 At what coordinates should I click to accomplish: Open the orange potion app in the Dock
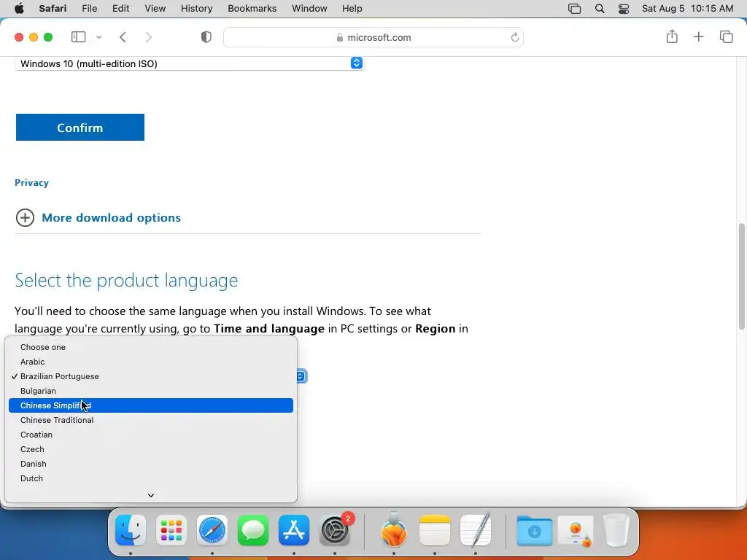393,529
